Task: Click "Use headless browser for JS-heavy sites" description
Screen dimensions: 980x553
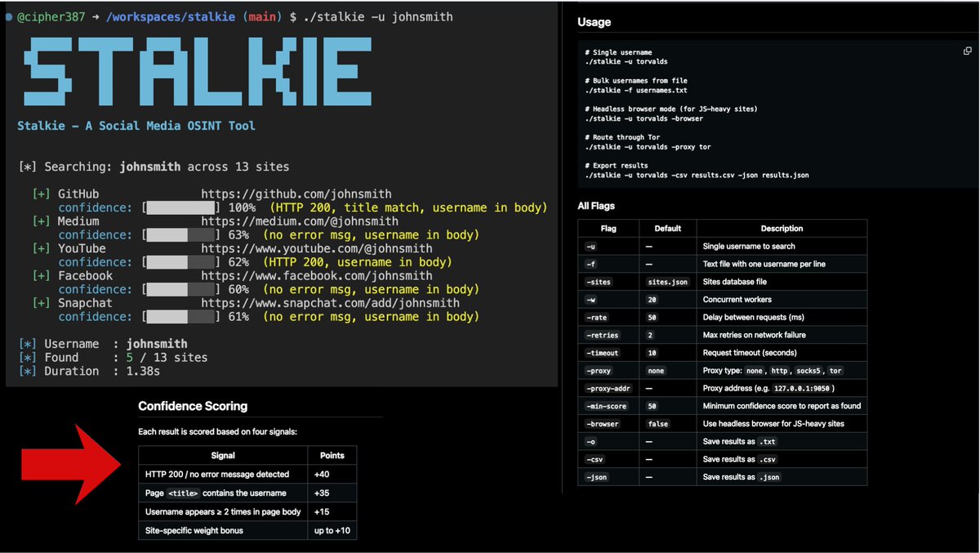Action: [x=773, y=424]
